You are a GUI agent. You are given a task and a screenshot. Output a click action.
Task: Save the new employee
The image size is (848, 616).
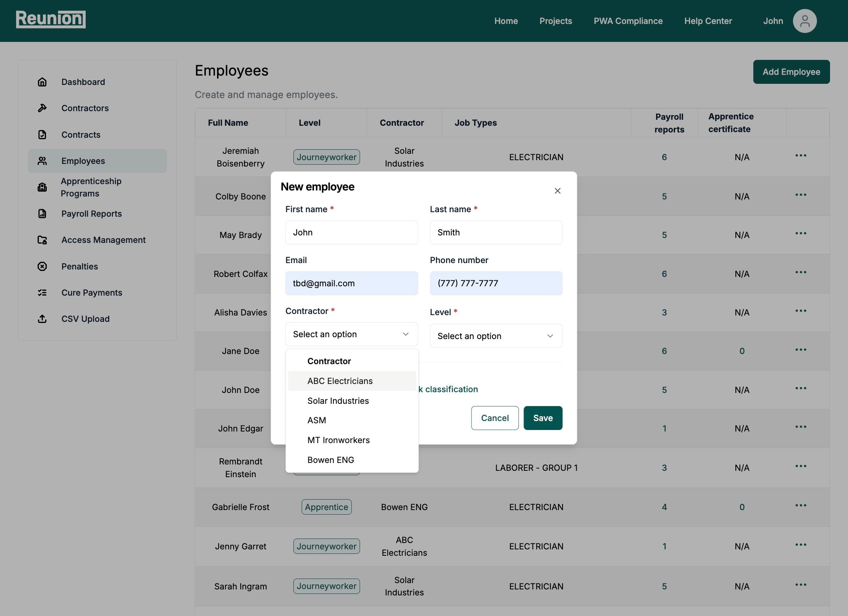click(543, 418)
